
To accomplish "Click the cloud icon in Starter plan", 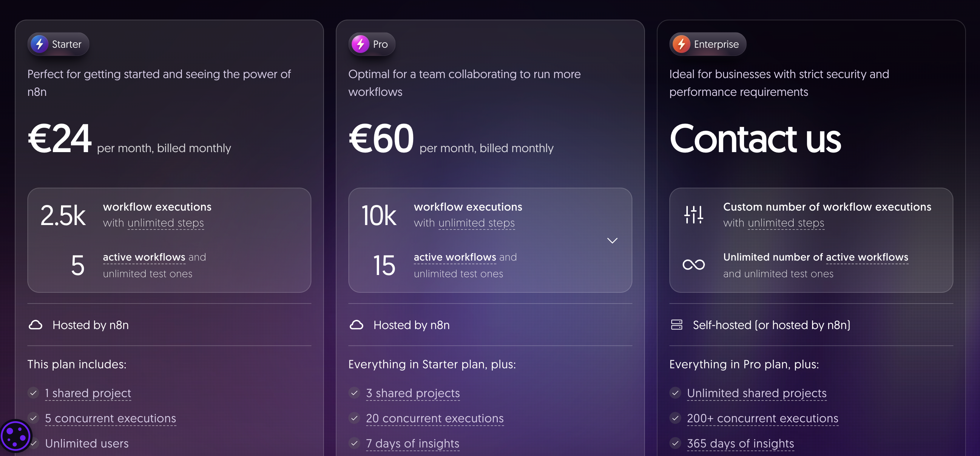I will click(36, 325).
